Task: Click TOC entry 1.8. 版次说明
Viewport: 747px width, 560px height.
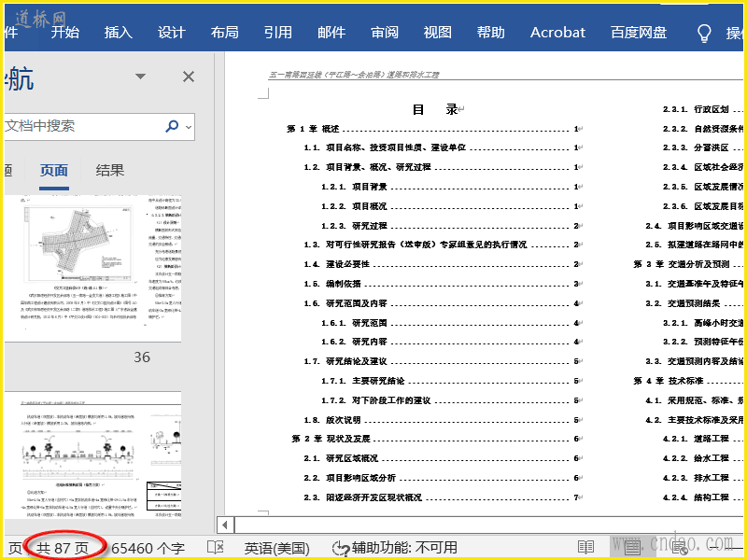Action: coord(443,420)
